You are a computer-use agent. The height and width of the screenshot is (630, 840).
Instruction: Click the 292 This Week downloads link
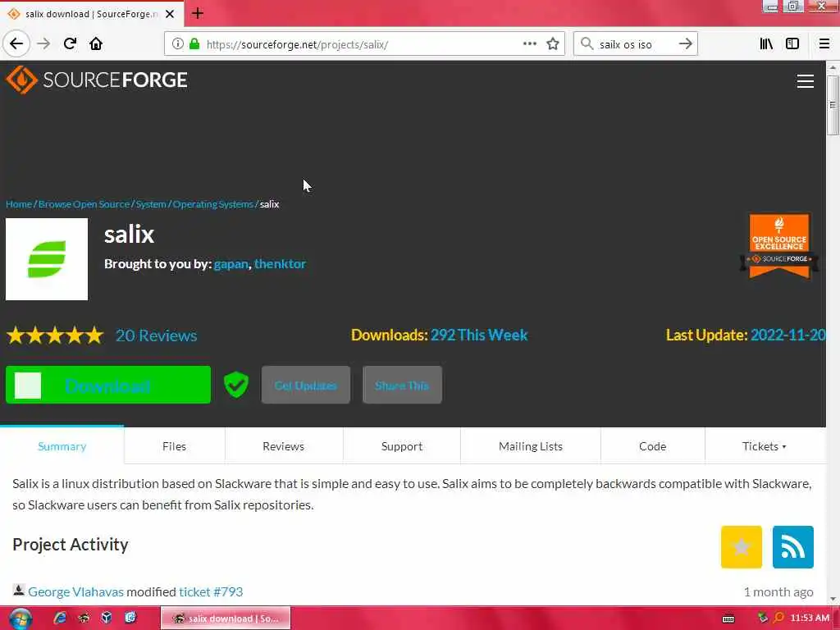click(x=479, y=336)
